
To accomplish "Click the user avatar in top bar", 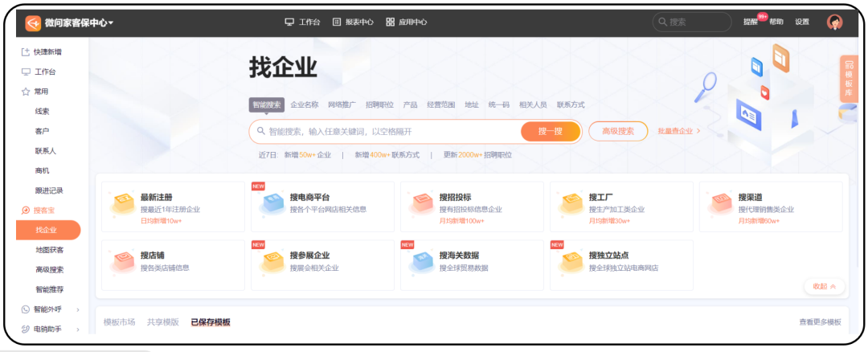I will pos(834,23).
